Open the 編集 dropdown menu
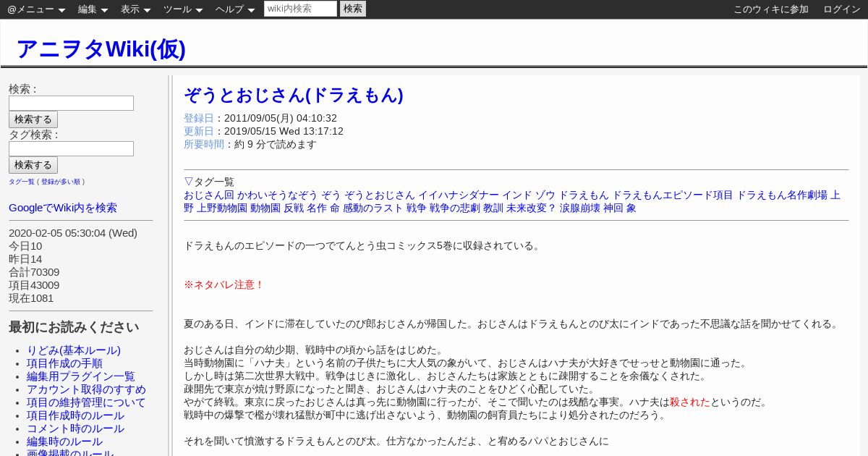868x456 pixels. [x=93, y=9]
